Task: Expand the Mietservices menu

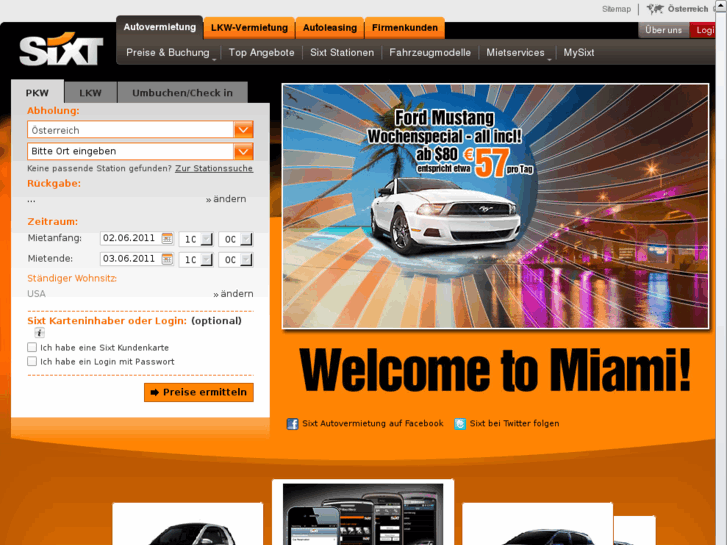Action: click(518, 53)
